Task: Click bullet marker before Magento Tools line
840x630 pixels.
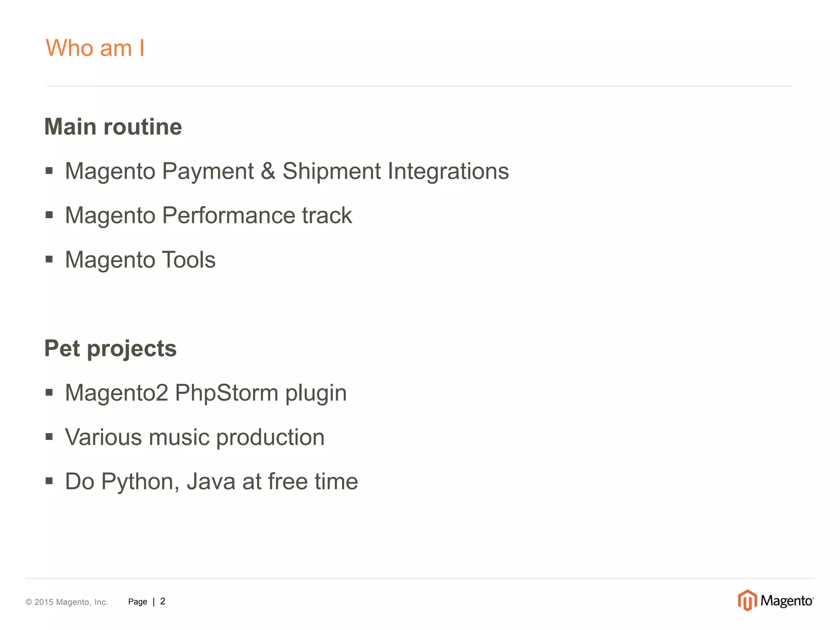Action: pyautogui.click(x=49, y=259)
